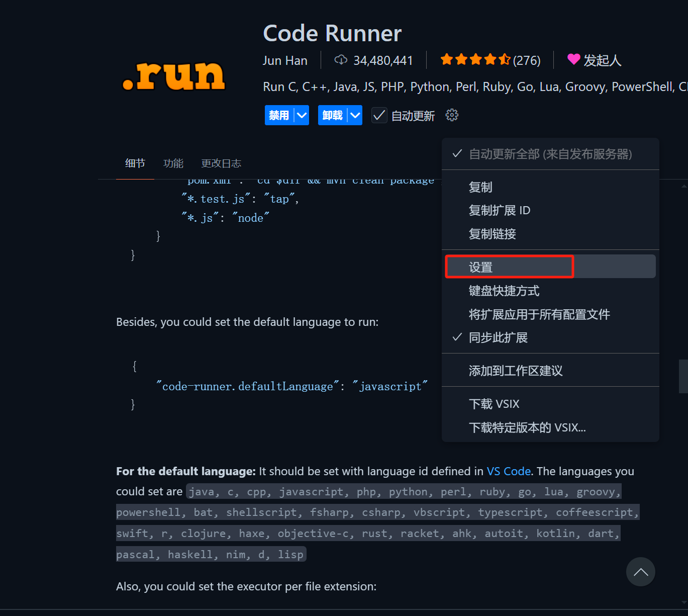Click the vertical scrollbar thumb

[x=683, y=376]
